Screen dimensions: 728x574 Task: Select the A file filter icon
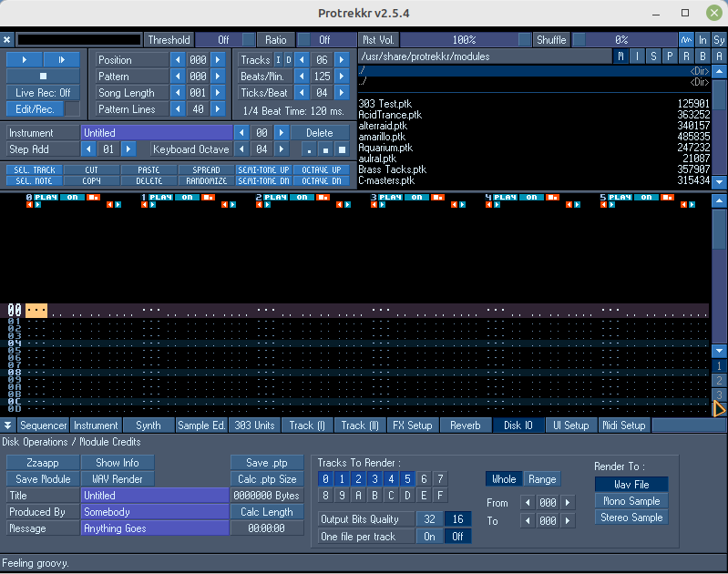click(x=719, y=56)
